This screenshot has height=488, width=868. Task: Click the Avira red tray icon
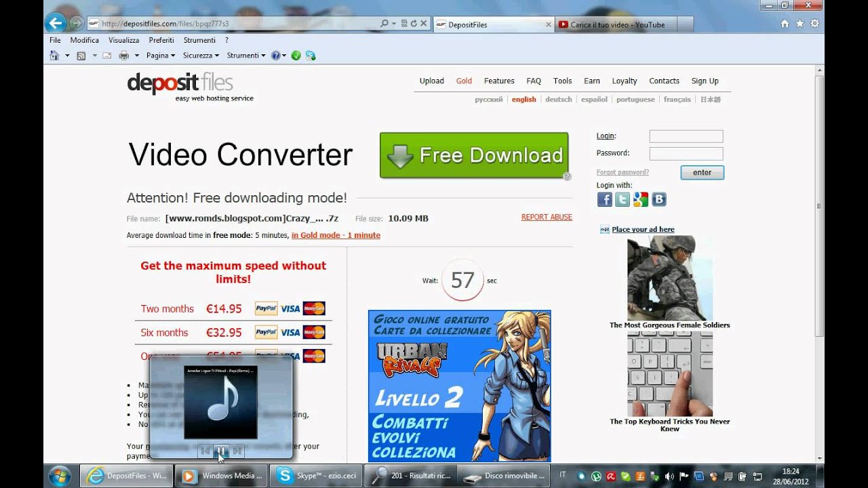pos(611,476)
